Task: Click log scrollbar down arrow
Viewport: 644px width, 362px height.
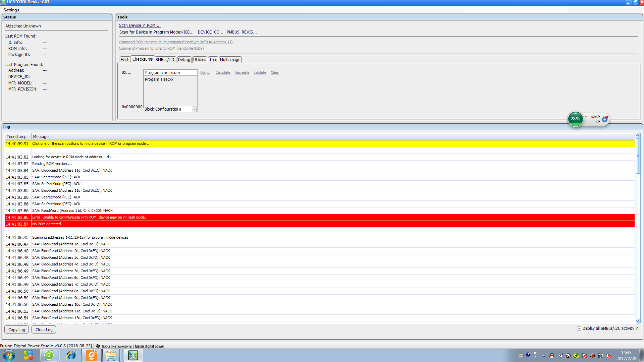Action: point(638,321)
